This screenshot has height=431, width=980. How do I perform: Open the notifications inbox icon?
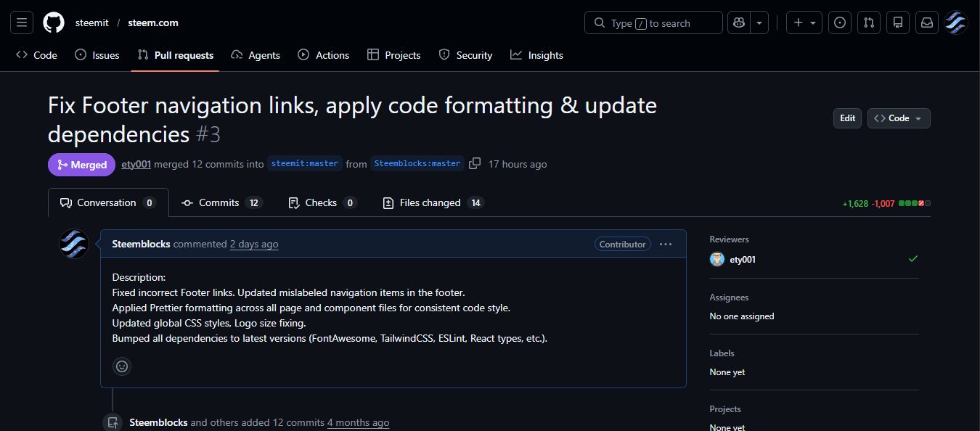(927, 22)
